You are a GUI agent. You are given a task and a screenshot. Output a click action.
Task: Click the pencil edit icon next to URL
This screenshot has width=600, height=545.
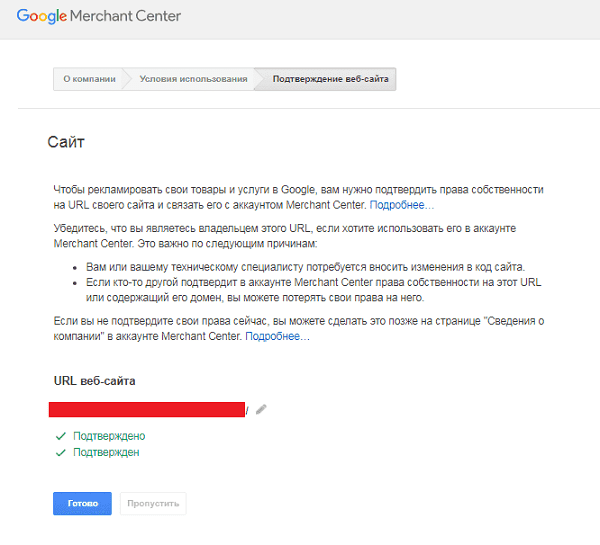[x=261, y=410]
